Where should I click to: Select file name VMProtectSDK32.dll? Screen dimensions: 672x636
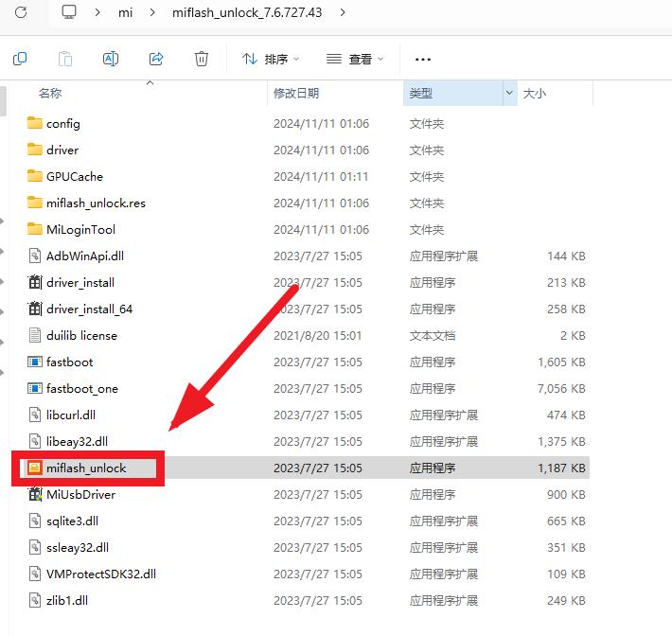point(101,574)
